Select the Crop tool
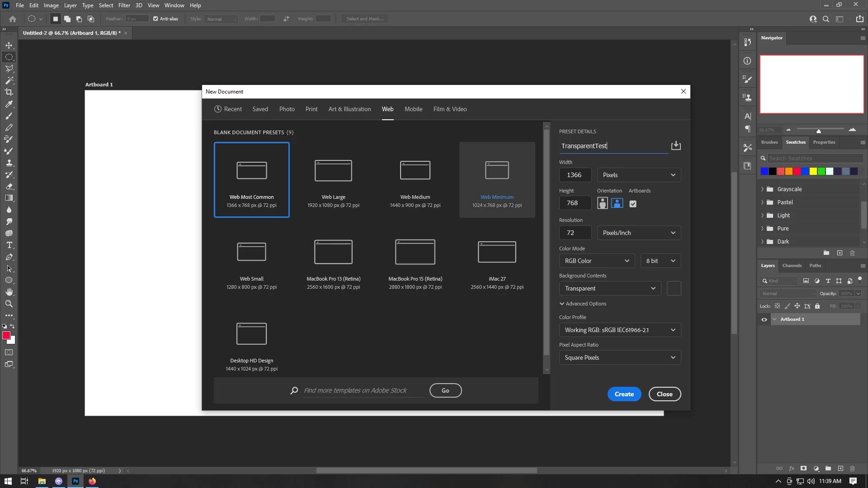 9,92
